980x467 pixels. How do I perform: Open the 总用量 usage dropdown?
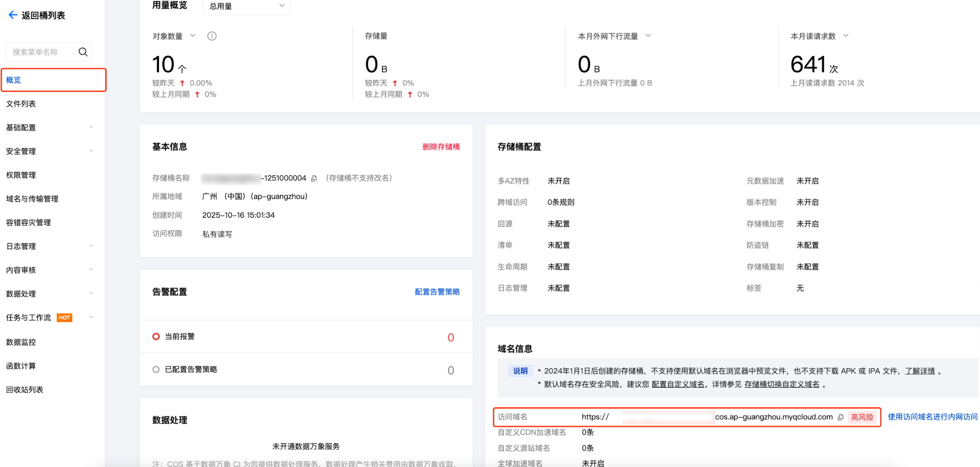(x=246, y=6)
